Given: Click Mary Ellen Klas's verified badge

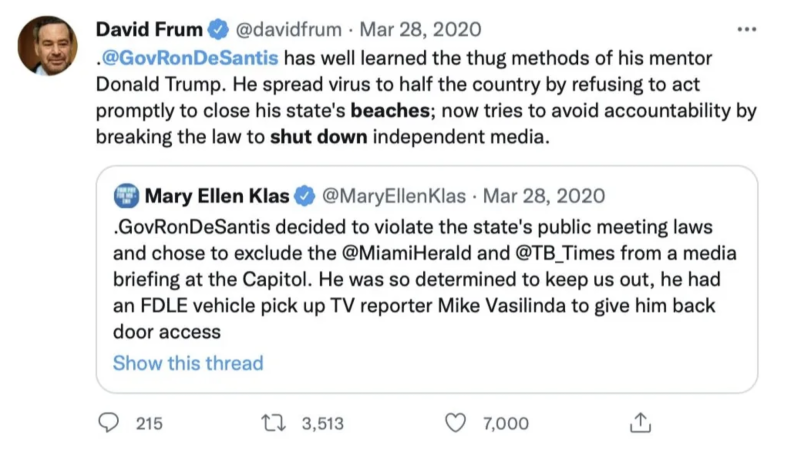Looking at the screenshot, I should (x=304, y=194).
